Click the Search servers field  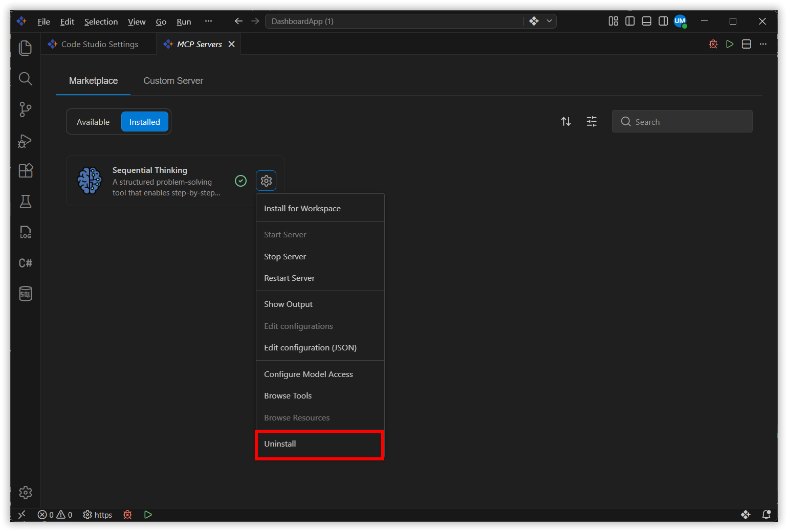pyautogui.click(x=682, y=122)
